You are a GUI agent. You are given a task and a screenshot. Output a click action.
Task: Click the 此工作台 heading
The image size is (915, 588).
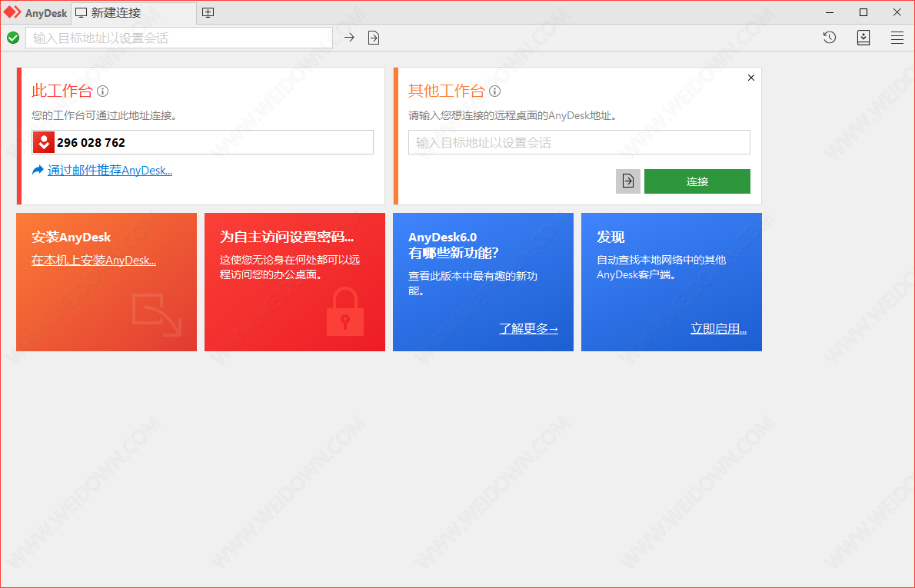(62, 91)
